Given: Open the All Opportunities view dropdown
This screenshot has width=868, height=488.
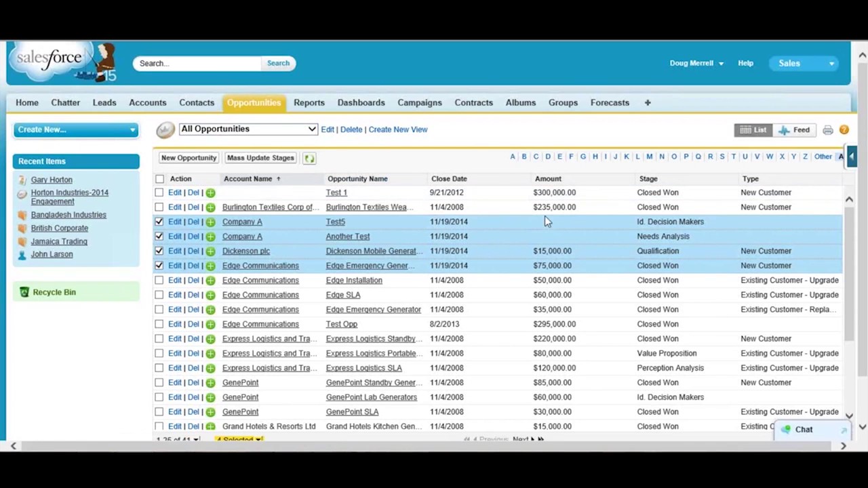Looking at the screenshot, I should (x=248, y=129).
